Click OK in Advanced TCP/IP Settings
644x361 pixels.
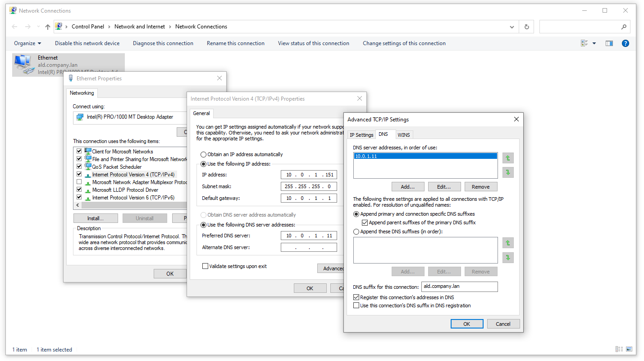tap(467, 324)
